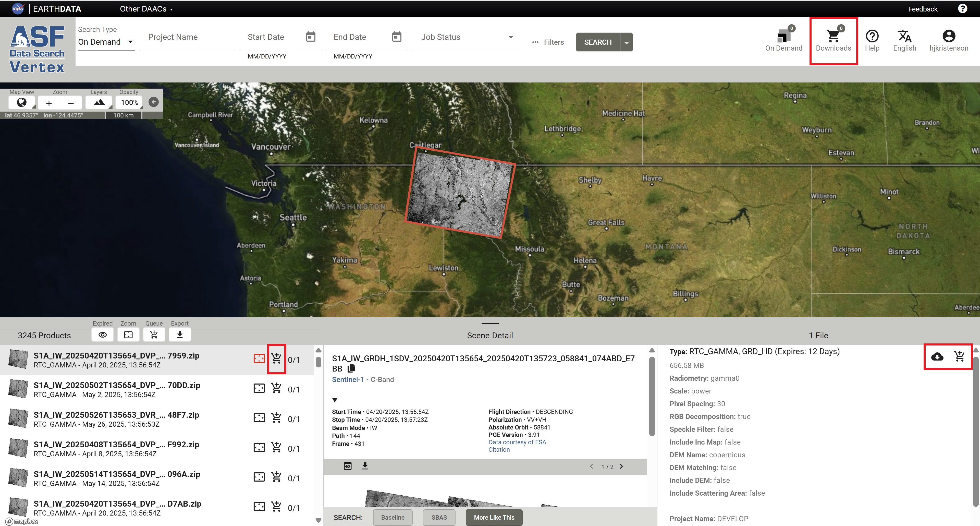The image size is (980, 526).
Task: Download the RTC_GAMMA file via cloud icon
Action: coord(937,357)
